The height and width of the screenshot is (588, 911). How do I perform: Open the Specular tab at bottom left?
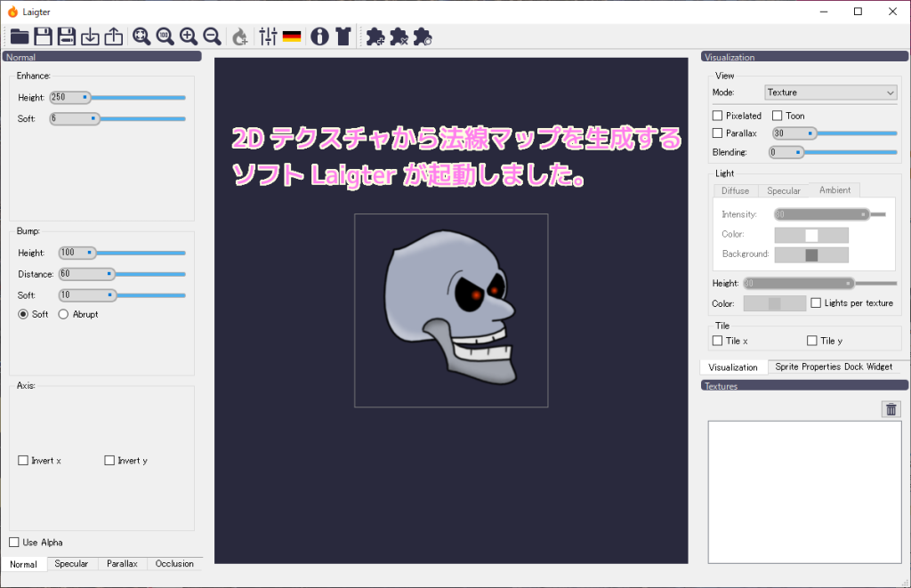point(71,563)
